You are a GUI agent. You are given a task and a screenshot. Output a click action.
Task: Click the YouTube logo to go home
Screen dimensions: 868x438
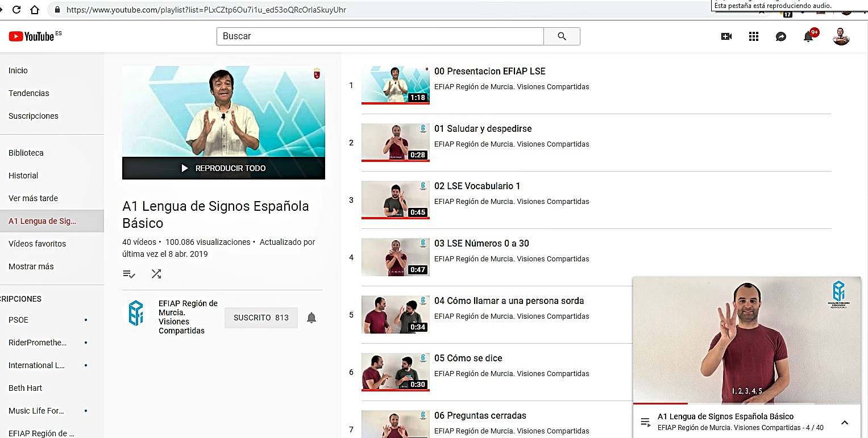coord(31,36)
